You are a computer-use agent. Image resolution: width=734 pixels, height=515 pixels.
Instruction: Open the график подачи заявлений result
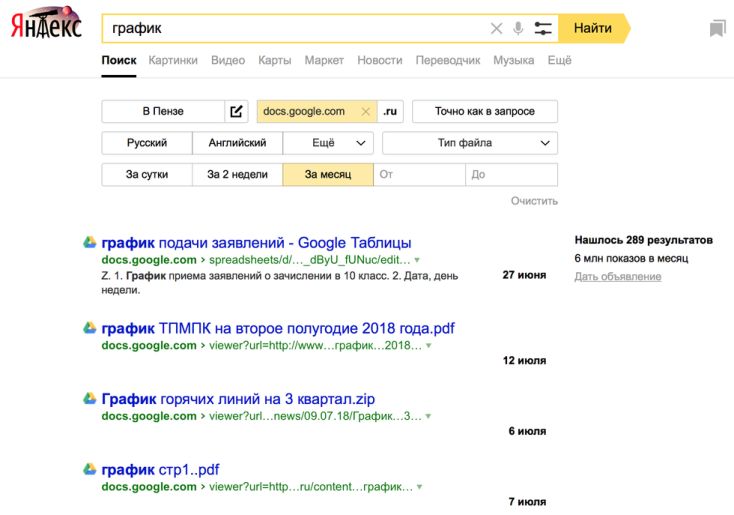(256, 243)
